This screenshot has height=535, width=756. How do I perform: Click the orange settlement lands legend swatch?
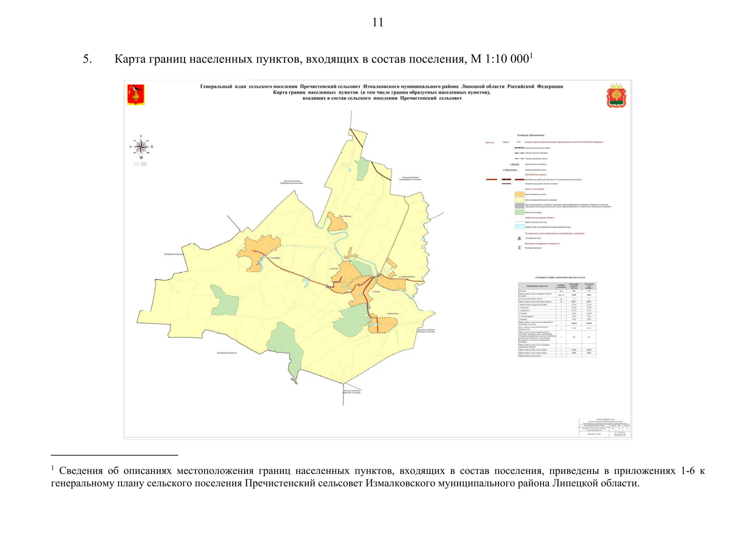pos(519,194)
